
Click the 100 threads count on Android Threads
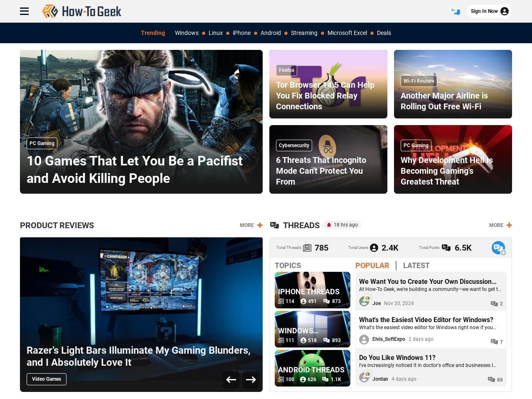pyautogui.click(x=286, y=379)
